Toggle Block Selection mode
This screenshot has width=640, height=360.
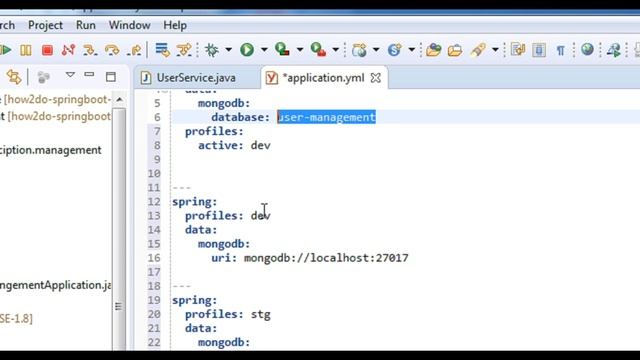(539, 50)
